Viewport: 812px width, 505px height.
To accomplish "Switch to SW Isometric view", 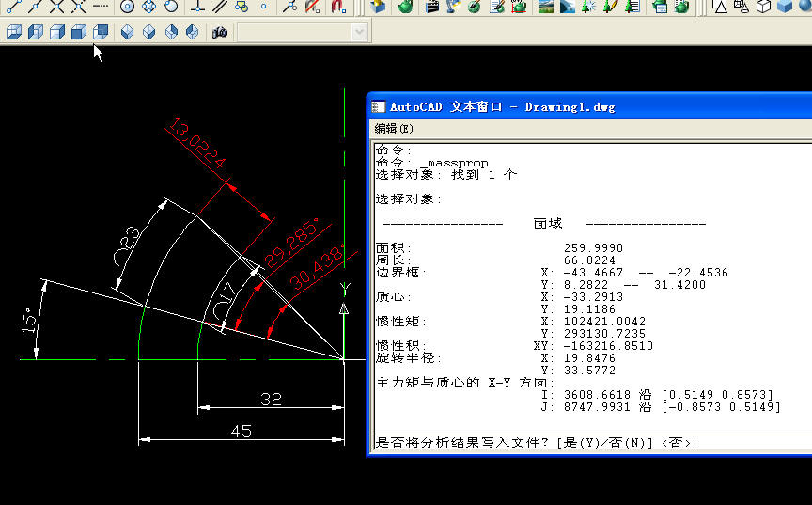I will tap(127, 32).
